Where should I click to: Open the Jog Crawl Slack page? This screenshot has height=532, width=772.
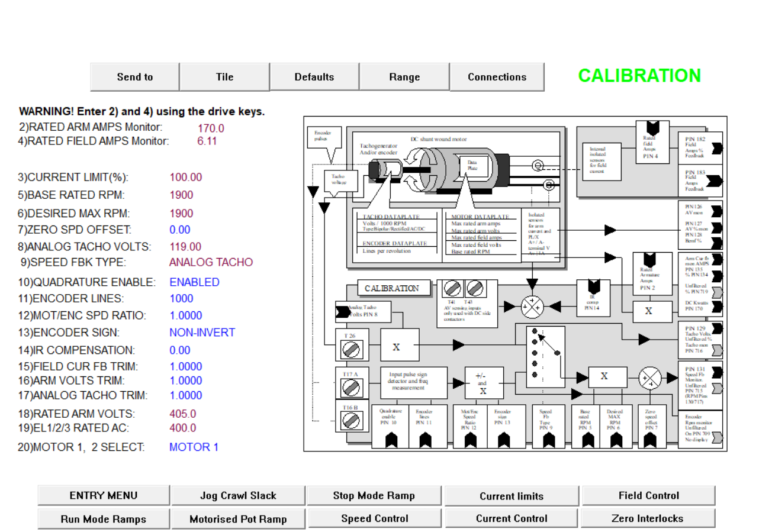(238, 496)
